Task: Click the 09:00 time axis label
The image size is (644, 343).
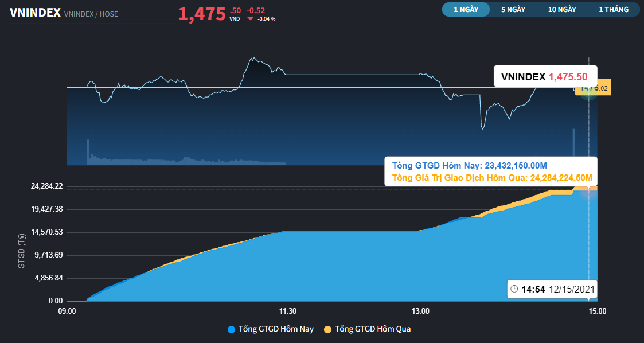Action: click(x=67, y=311)
